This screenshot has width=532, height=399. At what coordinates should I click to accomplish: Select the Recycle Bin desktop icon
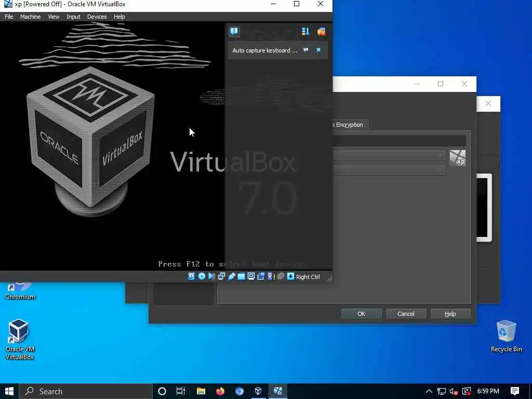coord(506,336)
